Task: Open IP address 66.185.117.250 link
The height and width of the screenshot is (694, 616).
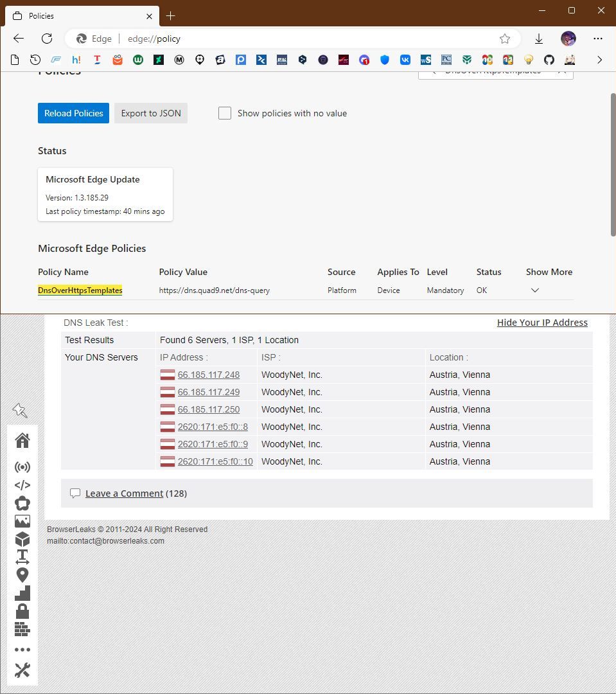Action: pos(208,409)
